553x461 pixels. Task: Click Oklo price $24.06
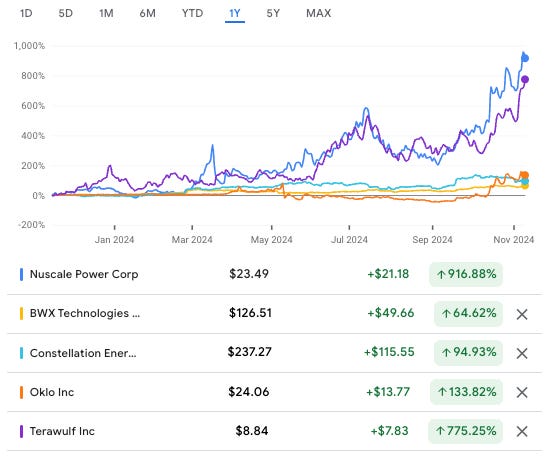point(249,392)
